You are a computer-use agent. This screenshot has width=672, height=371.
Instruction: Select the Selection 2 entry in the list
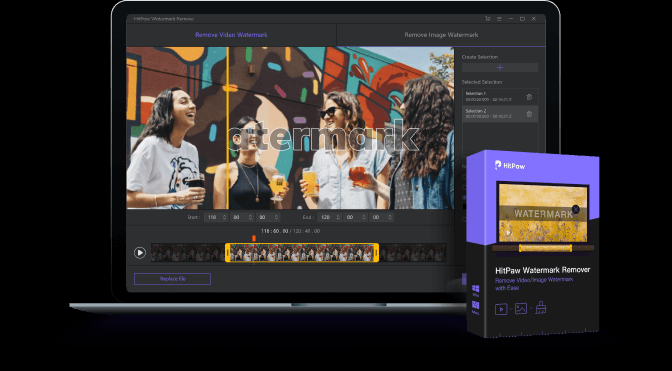click(x=500, y=114)
